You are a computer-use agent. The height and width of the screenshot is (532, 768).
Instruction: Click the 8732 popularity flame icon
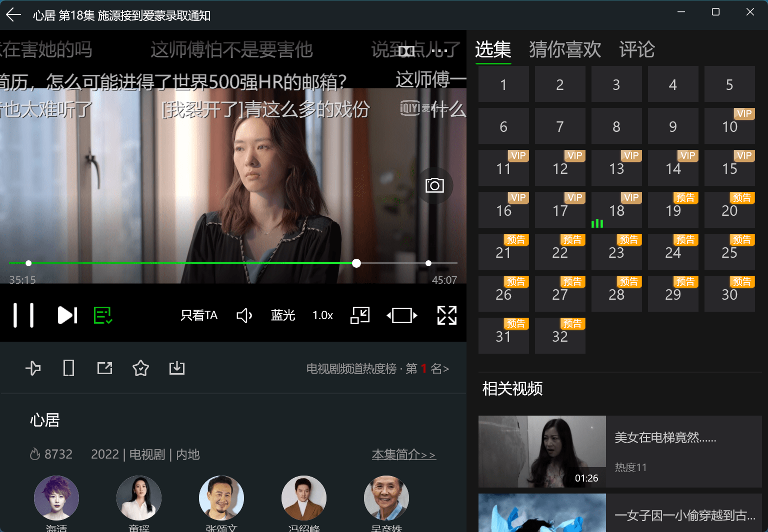[x=34, y=454]
